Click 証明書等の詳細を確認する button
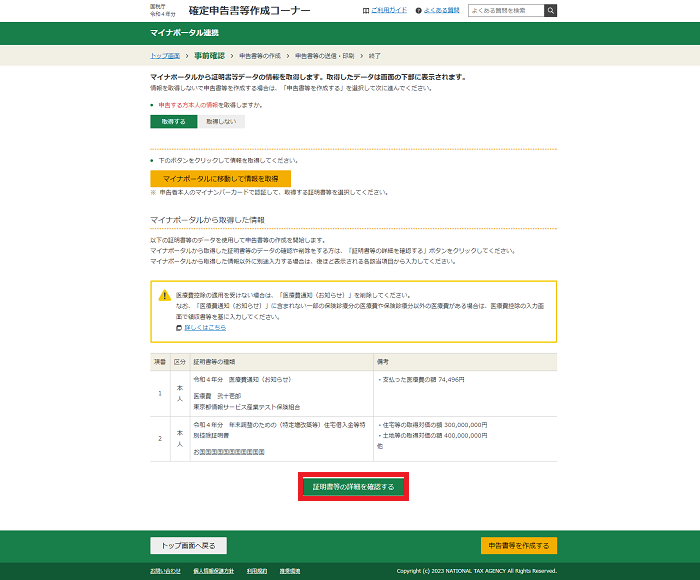This screenshot has width=700, height=580. (354, 486)
